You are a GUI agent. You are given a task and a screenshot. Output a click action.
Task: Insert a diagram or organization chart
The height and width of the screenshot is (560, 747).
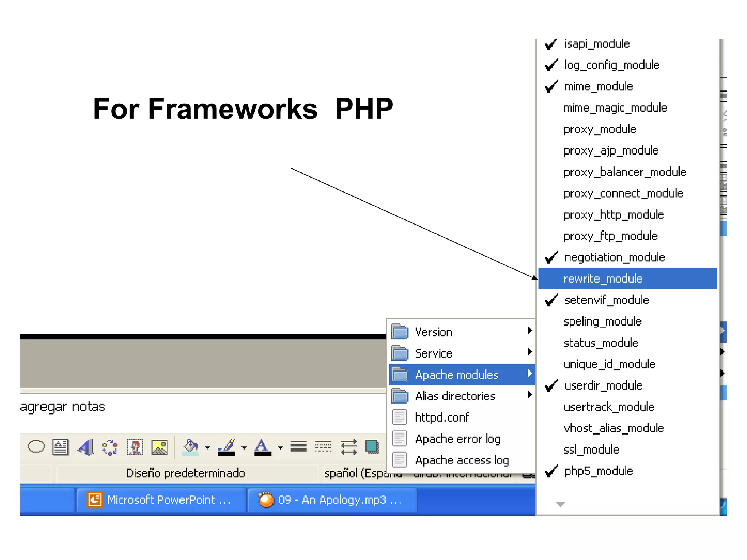pyautogui.click(x=110, y=447)
